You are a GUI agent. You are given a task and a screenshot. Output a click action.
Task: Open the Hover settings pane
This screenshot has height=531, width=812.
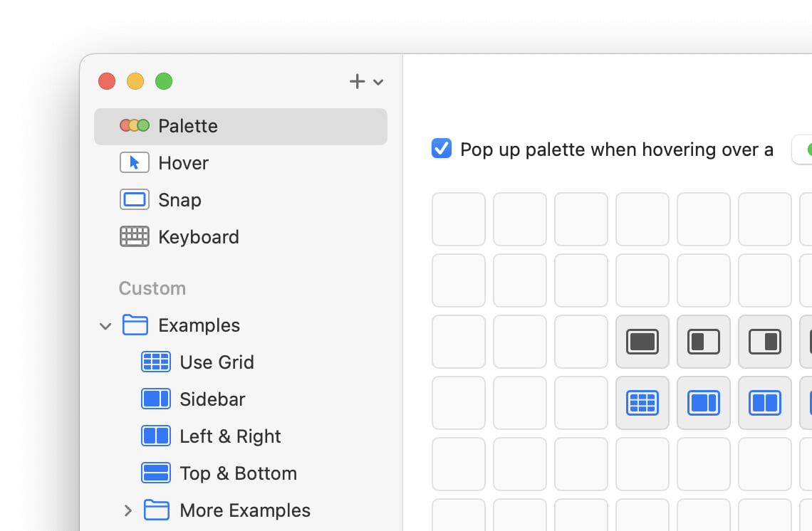click(183, 163)
